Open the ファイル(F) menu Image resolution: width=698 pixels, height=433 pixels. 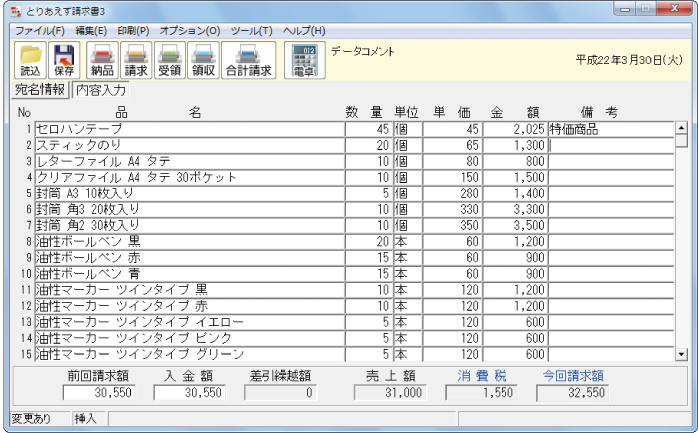(x=39, y=32)
